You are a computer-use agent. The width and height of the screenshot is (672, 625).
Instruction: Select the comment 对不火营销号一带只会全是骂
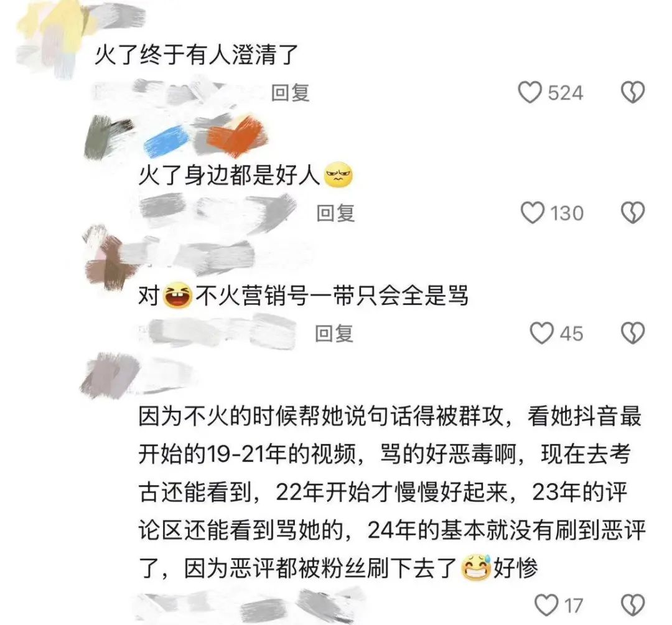pos(303,296)
